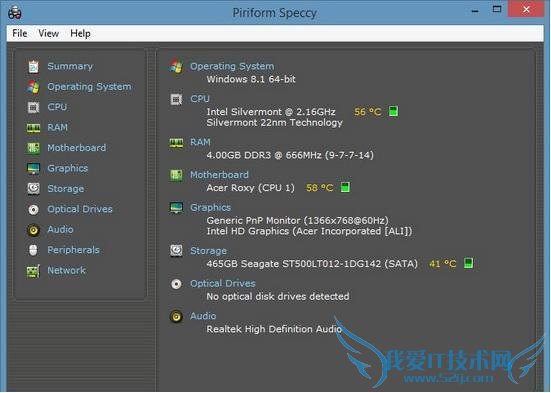Click the Graphics monitor icon in sidebar
This screenshot has height=393, width=551.
click(33, 168)
